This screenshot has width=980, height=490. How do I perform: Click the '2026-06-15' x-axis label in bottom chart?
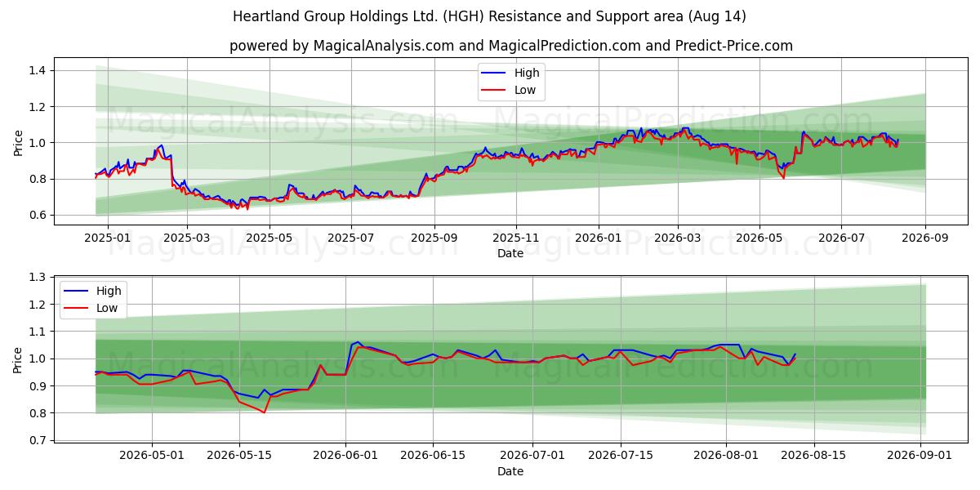tap(433, 455)
